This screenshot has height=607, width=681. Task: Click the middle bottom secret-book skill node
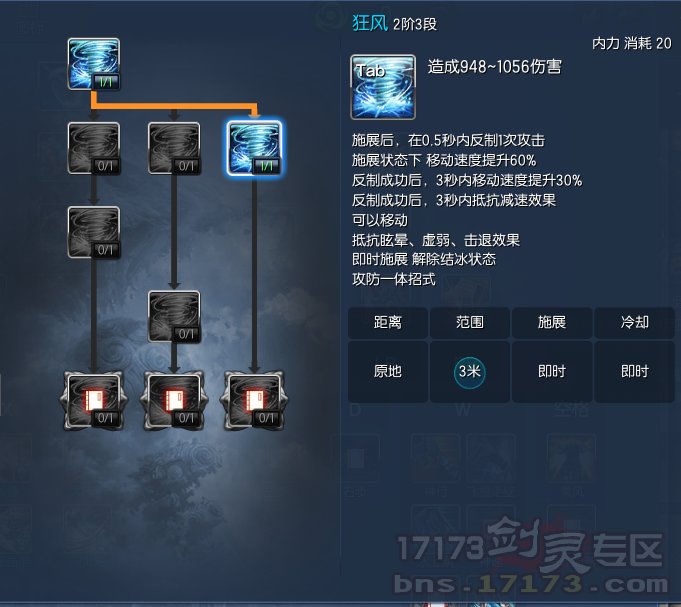174,401
